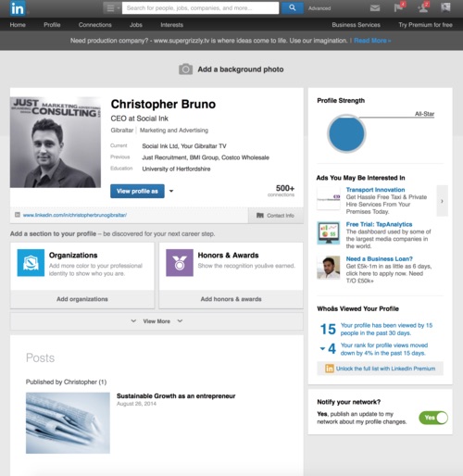Click the Published by Christopher (1) text
The width and height of the screenshot is (463, 476).
pyautogui.click(x=66, y=382)
